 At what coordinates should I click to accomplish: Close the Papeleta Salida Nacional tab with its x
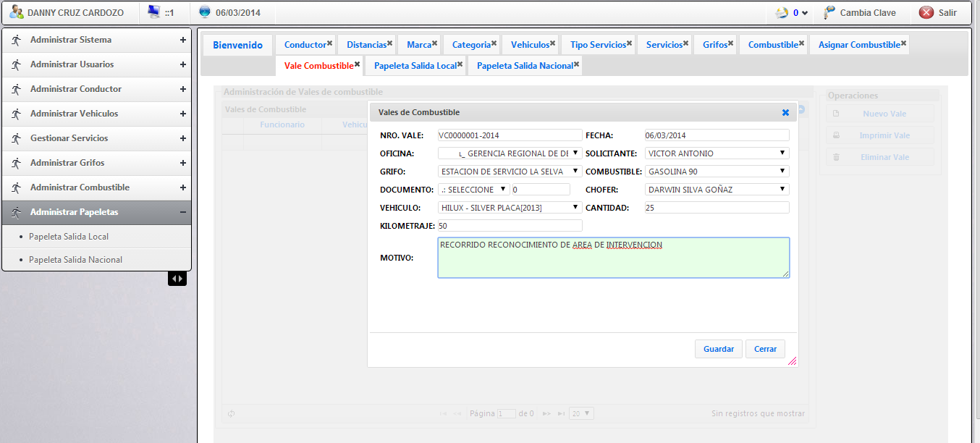[x=577, y=64]
